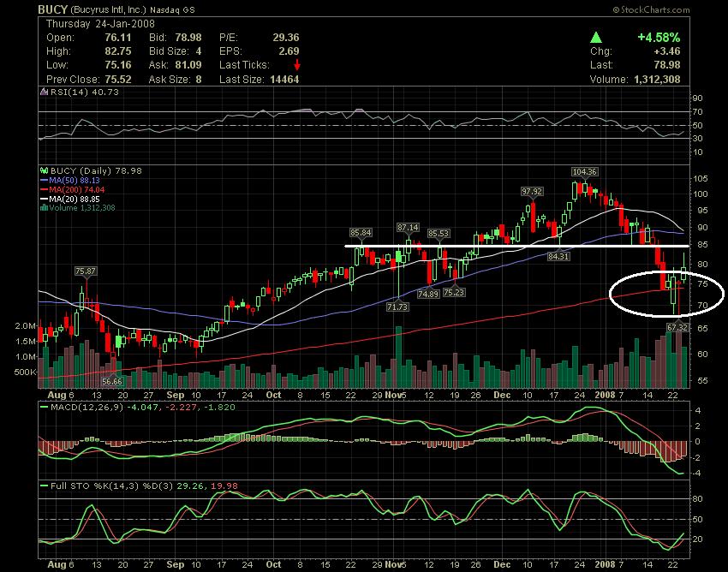Click the small icon before RSI(14) label
This screenshot has height=572, width=728.
[x=44, y=92]
